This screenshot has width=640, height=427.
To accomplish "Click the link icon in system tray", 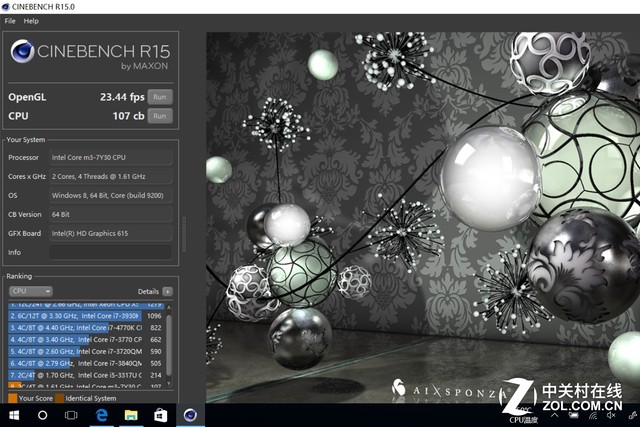I will tap(633, 416).
